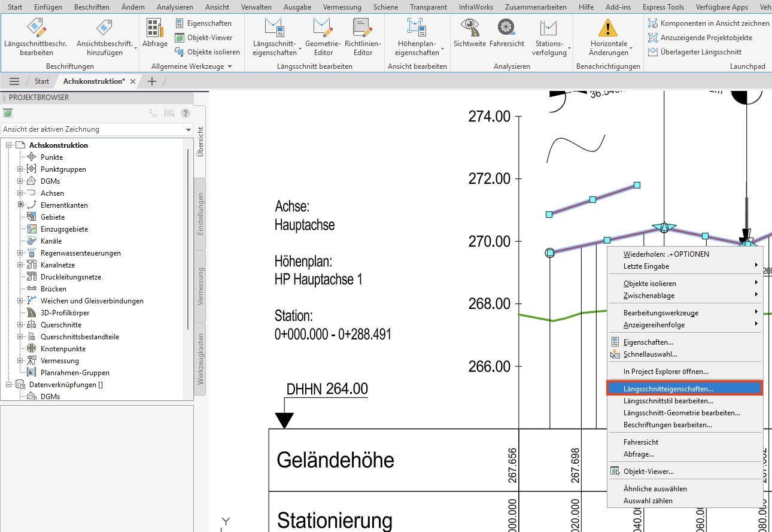This screenshot has width=772, height=532.
Task: Close the Achskonstruktion drawing tab
Action: 133,81
